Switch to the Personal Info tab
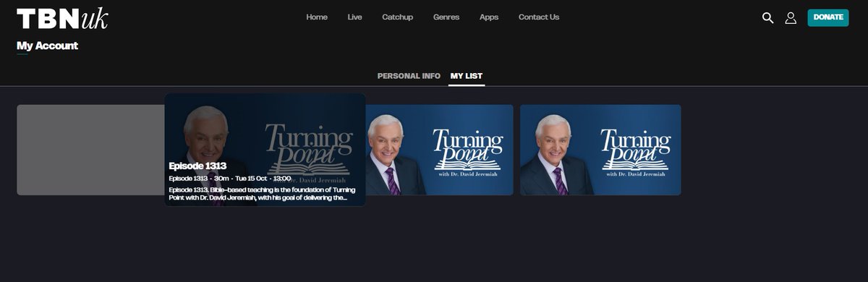This screenshot has width=868, height=282. [x=409, y=76]
